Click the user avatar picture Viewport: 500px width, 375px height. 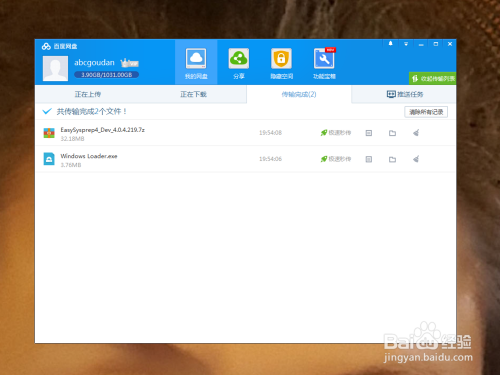click(55, 68)
